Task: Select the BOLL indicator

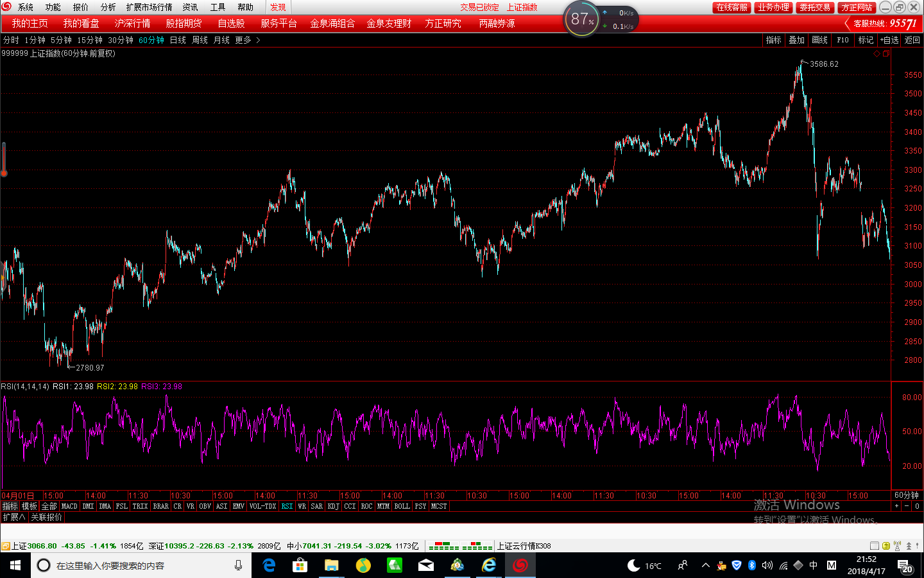Action: [x=402, y=506]
